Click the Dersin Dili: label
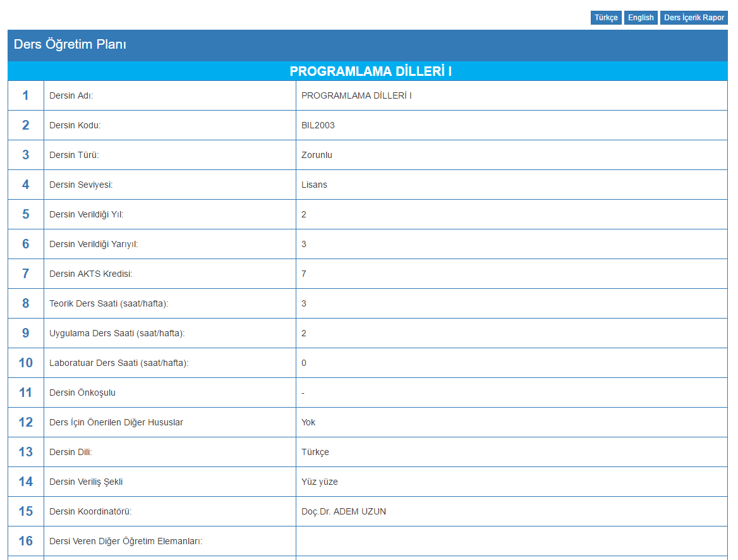The image size is (738, 560). [x=71, y=452]
